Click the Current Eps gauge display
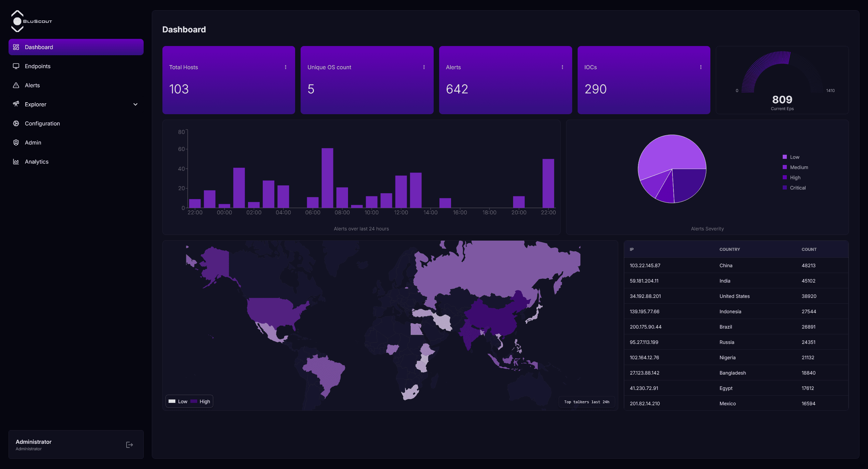 782,100
